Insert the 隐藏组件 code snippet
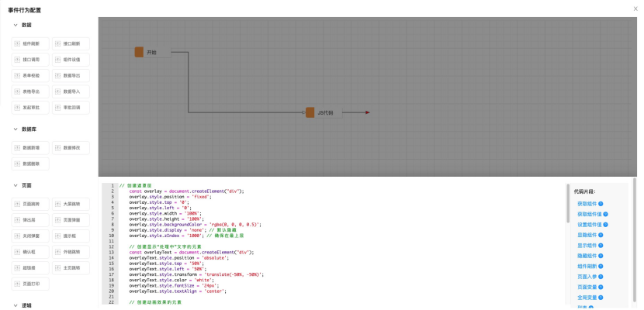This screenshot has width=644, height=310. click(586, 256)
